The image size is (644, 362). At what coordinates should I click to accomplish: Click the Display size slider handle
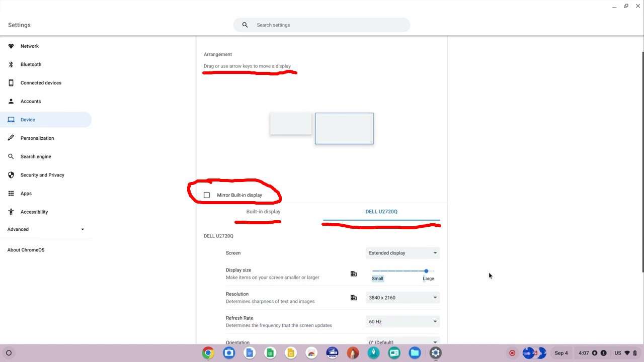click(x=426, y=271)
